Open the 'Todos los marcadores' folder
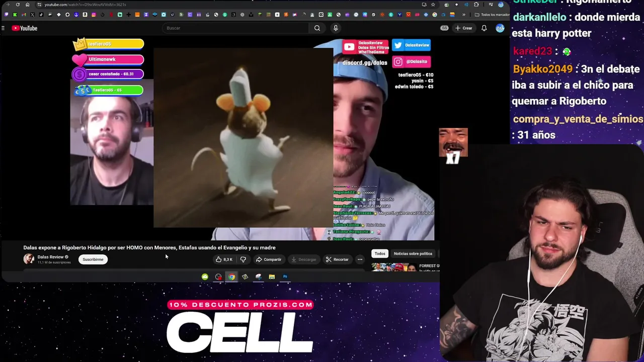Screen dimensions: 644x362 coord(492,15)
